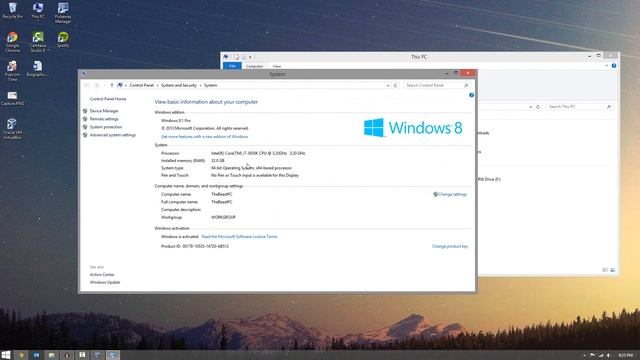Click the first pinned taskbar icon beside Start
Screen dimensions: 640x360
click(21, 355)
